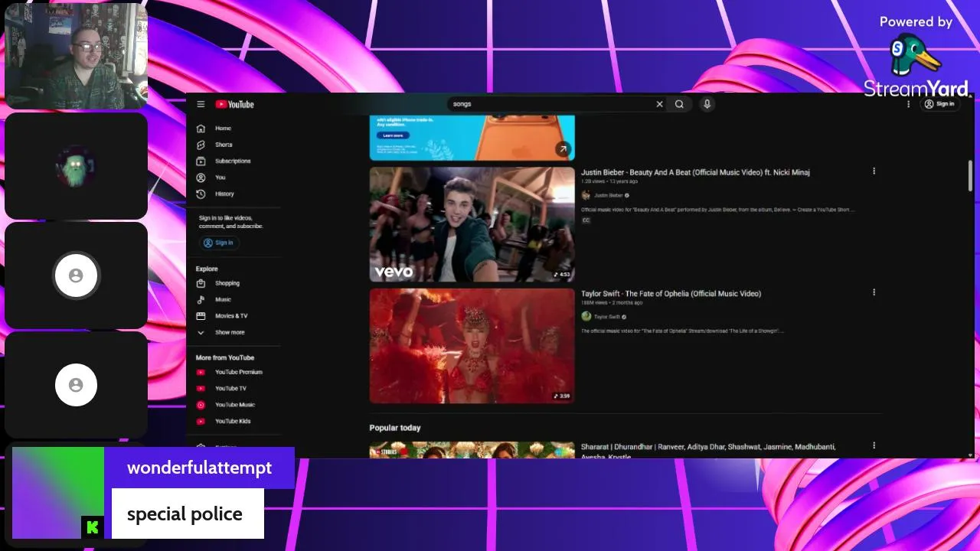The image size is (980, 551).
Task: Click the 'wonderfulattempt' username banner
Action: [x=199, y=468]
